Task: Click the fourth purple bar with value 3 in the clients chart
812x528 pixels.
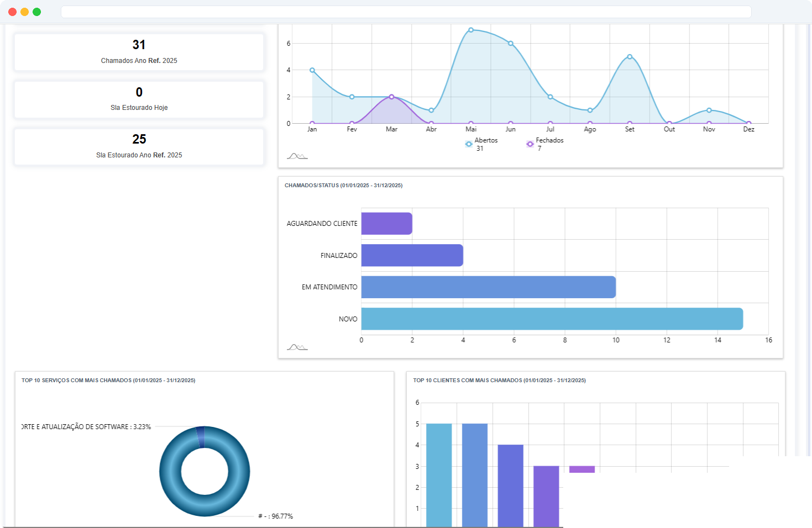Action: click(546, 496)
